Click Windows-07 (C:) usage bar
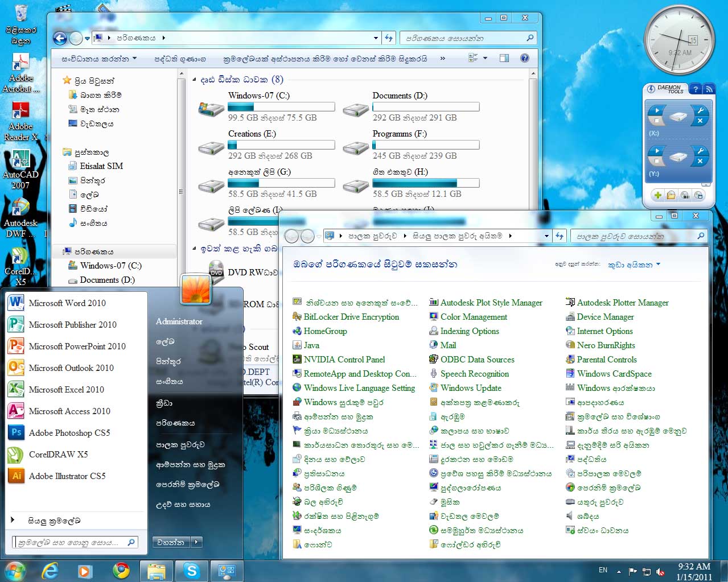Image resolution: width=728 pixels, height=582 pixels. pos(281,107)
